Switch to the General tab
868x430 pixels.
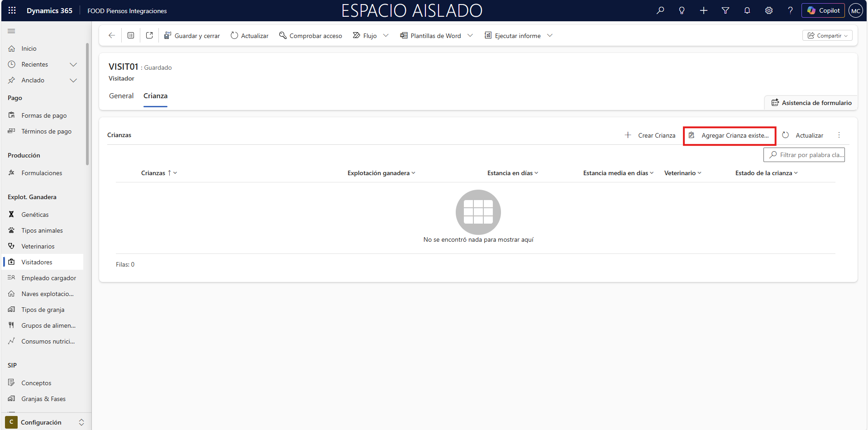[121, 96]
